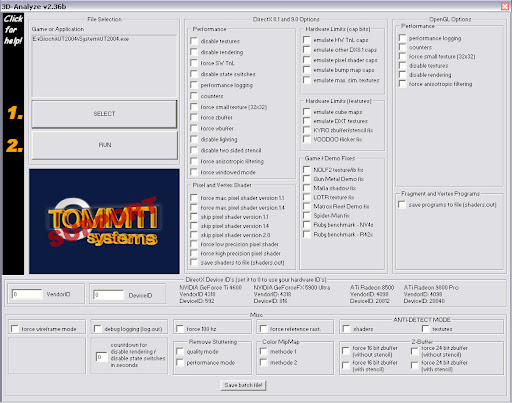Click the TOMMTI systems support logo
The image size is (512, 403).
tap(104, 221)
